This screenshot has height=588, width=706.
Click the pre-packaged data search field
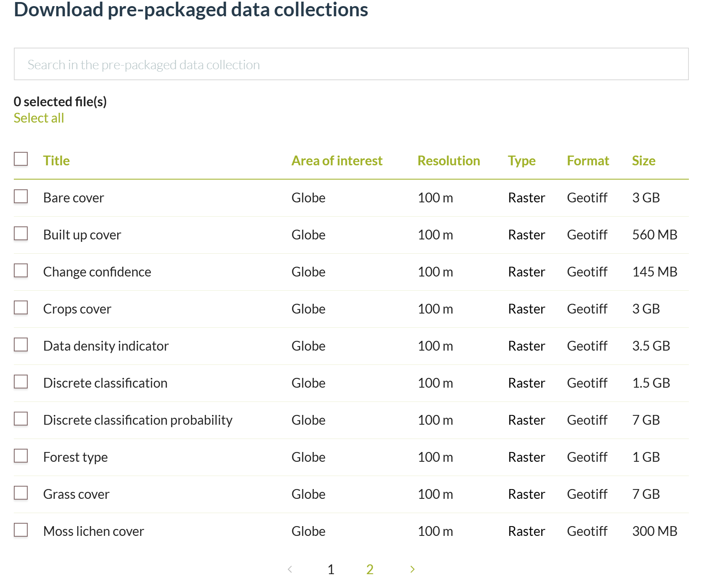pos(351,64)
